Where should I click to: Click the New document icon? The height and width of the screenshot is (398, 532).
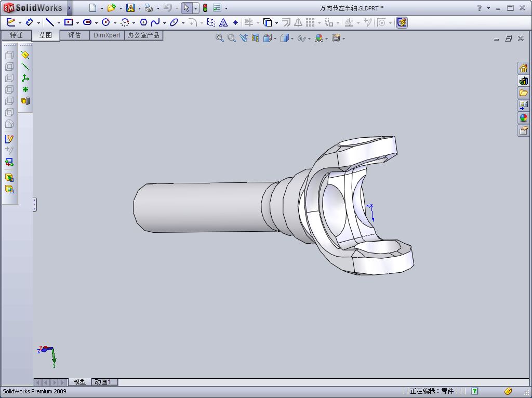coord(92,8)
